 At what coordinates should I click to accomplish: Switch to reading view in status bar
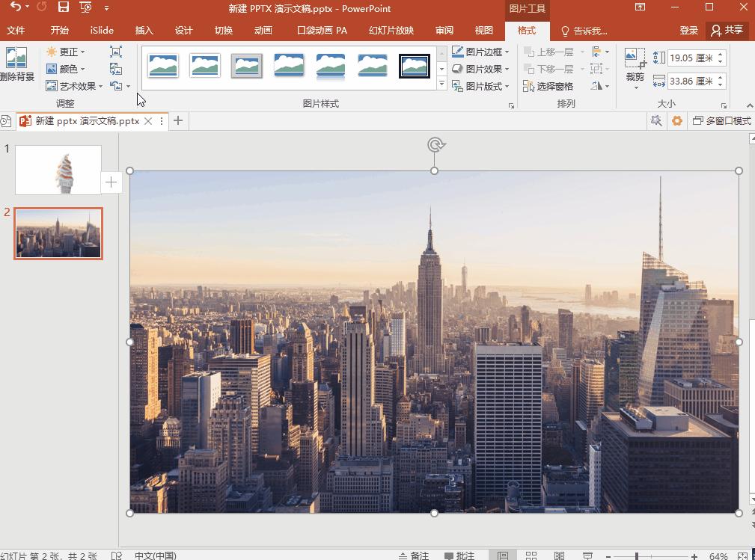coord(559,556)
